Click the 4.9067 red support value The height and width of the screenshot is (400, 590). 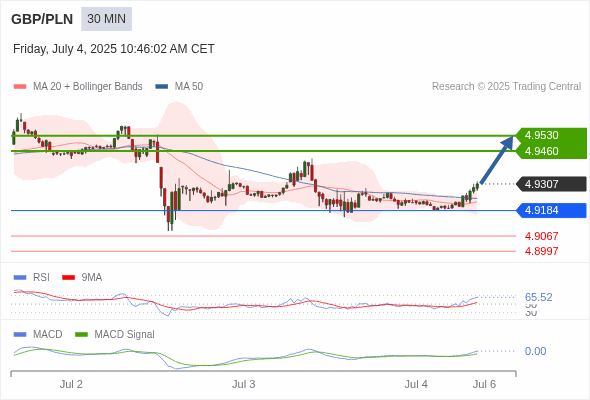coord(541,236)
